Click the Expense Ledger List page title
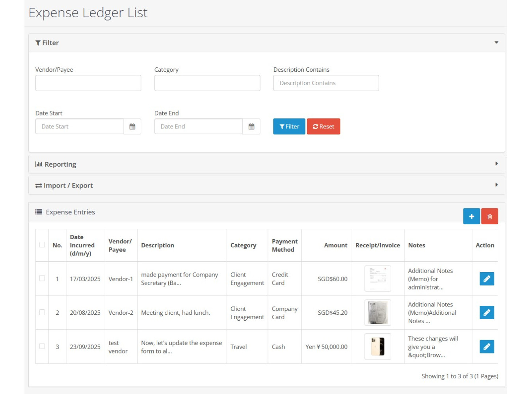The image size is (532, 394). point(87,13)
